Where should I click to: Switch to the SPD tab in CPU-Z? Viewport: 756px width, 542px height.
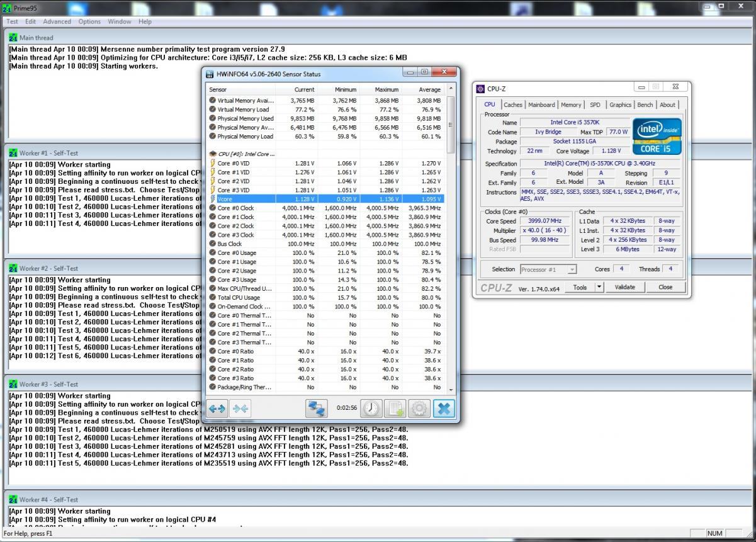pyautogui.click(x=595, y=105)
